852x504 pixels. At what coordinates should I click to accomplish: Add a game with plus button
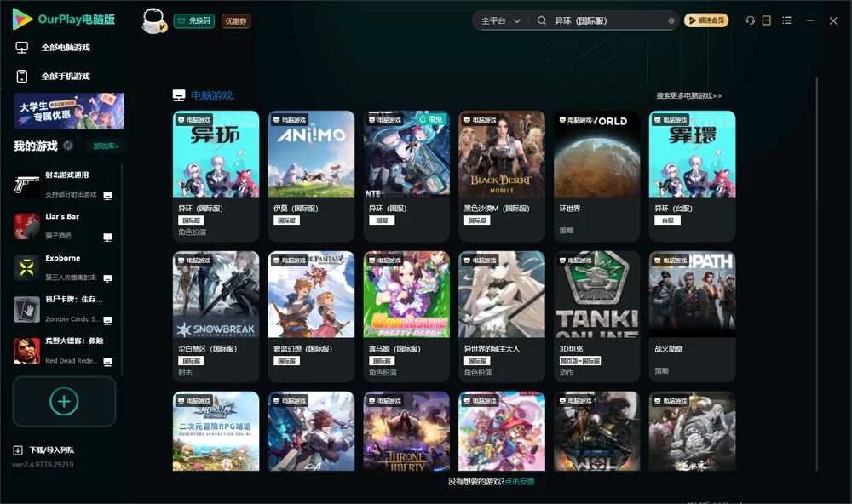(x=64, y=401)
